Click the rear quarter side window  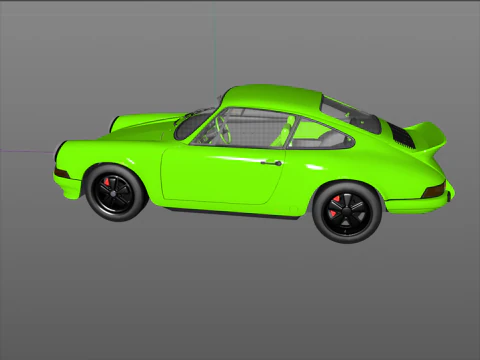click(321, 134)
